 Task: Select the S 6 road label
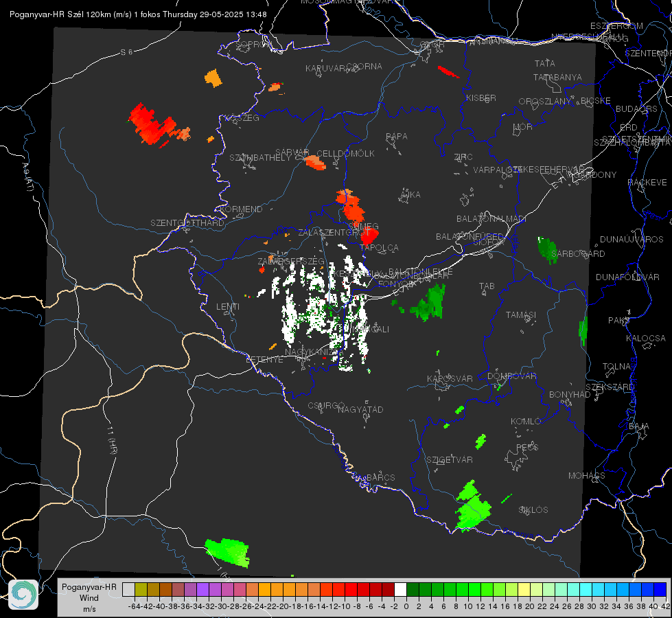(x=126, y=52)
